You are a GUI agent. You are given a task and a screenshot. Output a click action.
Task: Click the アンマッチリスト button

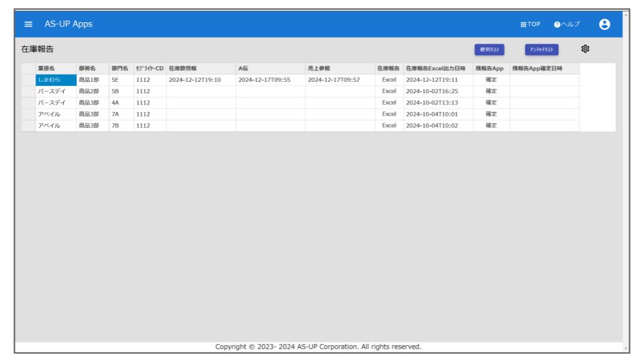[x=541, y=50]
